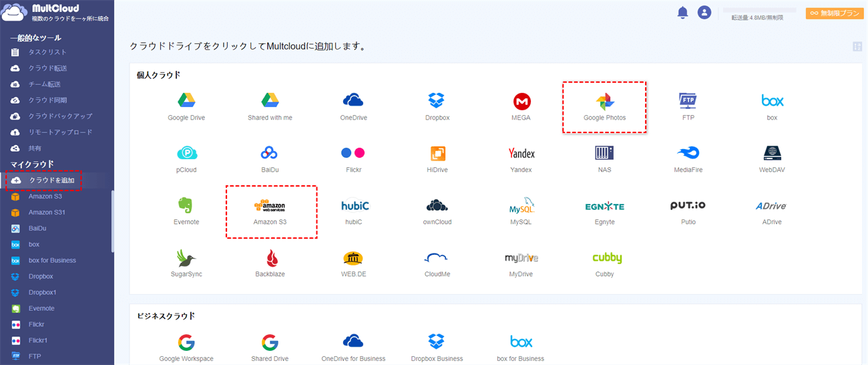Image resolution: width=868 pixels, height=365 pixels.
Task: Add box for Business from the grid
Action: tap(521, 348)
